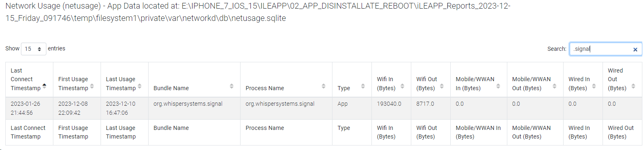Sort by Last Connect Timestamp arrow icon

click(x=44, y=86)
